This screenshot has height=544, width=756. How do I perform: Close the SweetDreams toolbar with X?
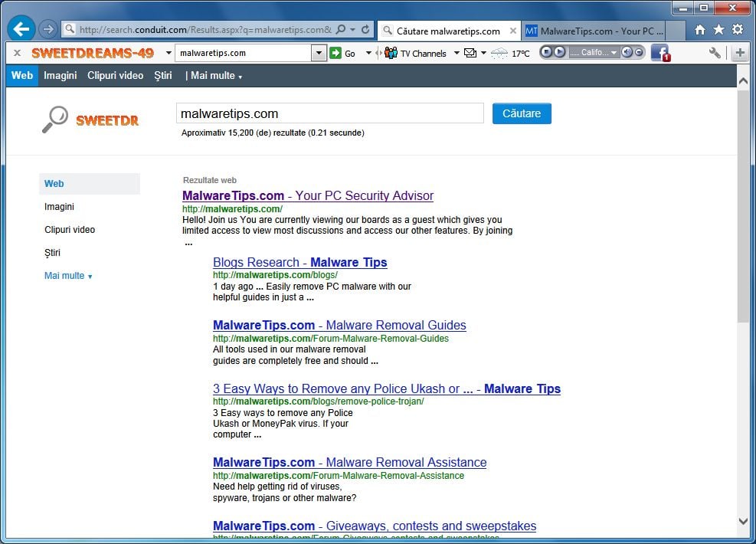tap(18, 53)
